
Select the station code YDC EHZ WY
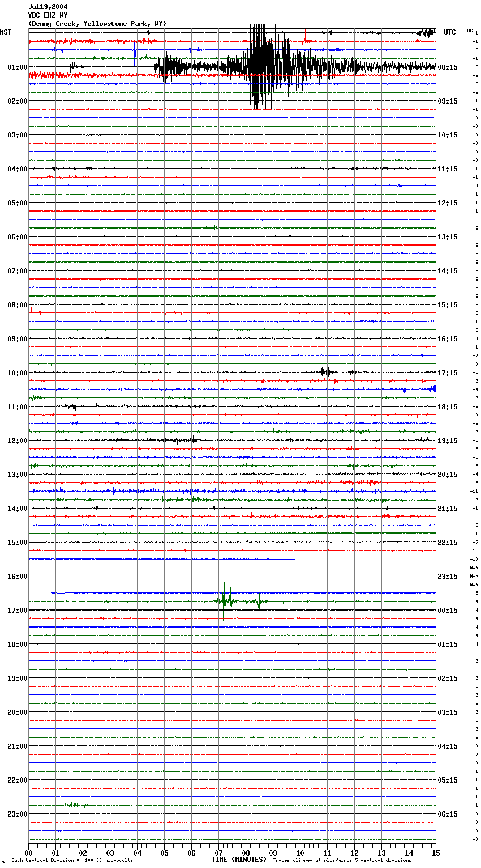coord(48,15)
